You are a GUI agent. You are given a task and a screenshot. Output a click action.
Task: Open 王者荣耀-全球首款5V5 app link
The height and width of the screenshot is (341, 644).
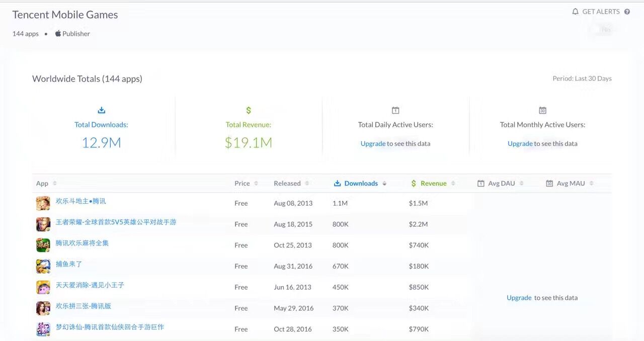[x=116, y=222]
